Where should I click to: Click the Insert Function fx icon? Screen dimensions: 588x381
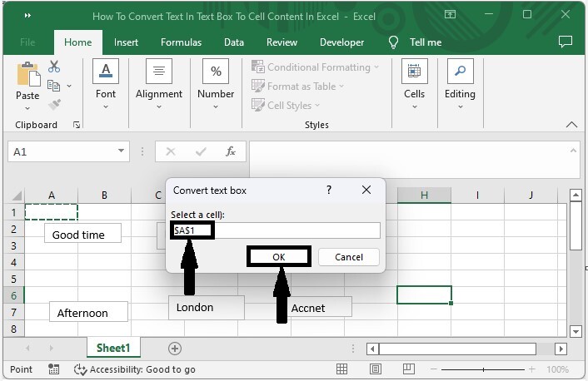click(231, 152)
